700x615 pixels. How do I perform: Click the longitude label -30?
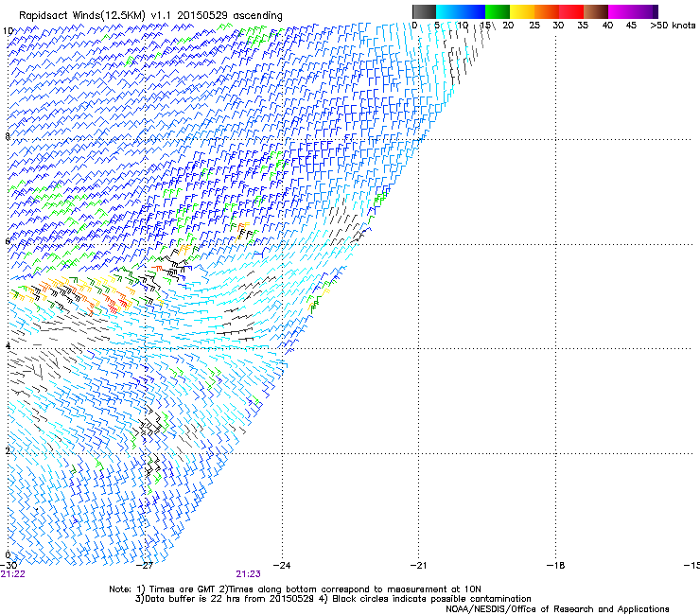(9, 566)
